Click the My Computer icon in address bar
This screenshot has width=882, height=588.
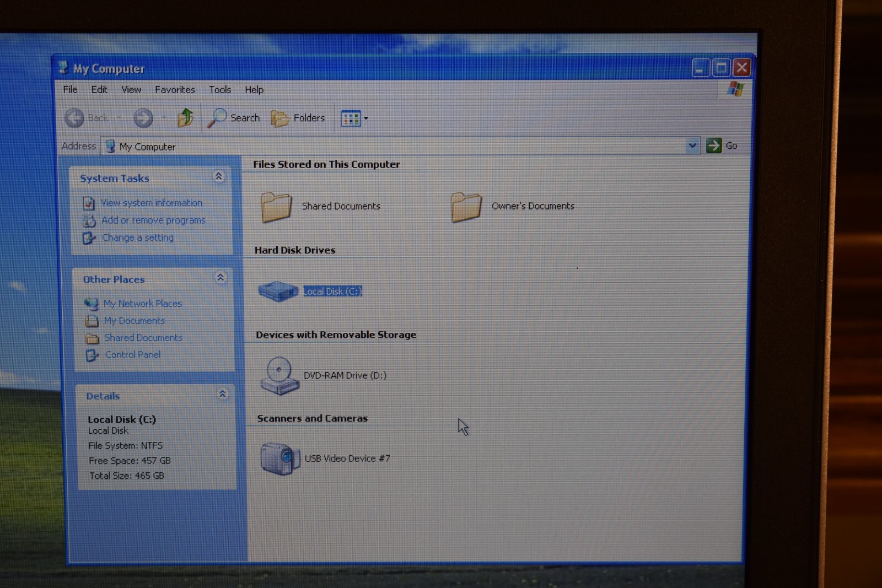[x=110, y=146]
